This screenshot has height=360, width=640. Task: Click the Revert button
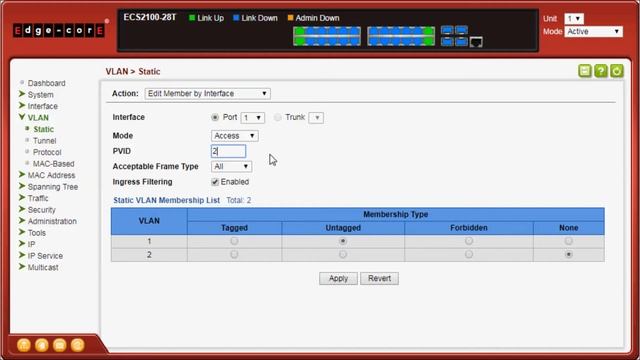[379, 279]
